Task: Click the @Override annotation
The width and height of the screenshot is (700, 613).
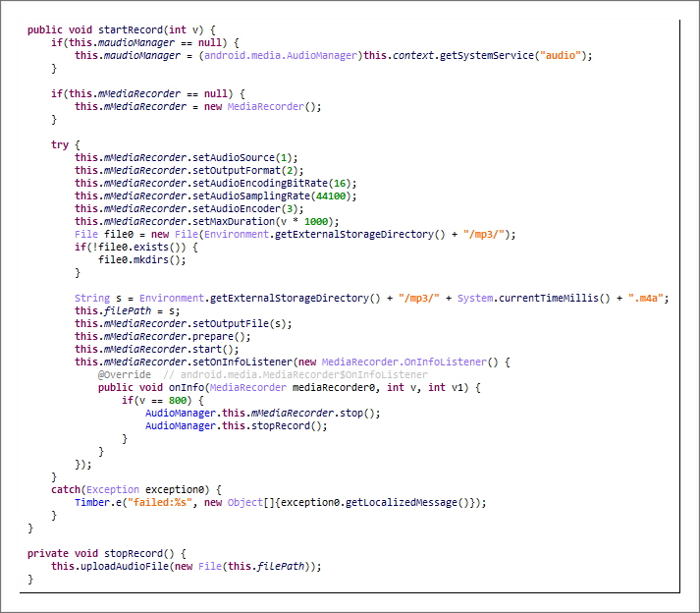Action: (125, 374)
